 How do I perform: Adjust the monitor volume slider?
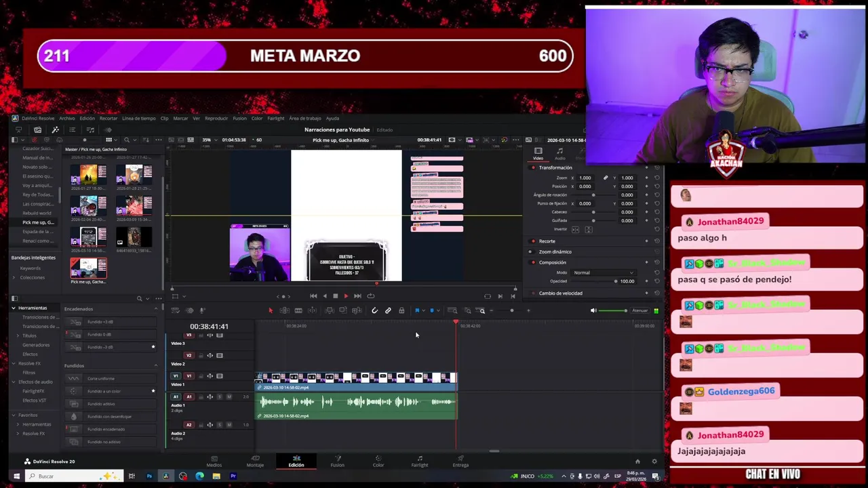tap(613, 310)
